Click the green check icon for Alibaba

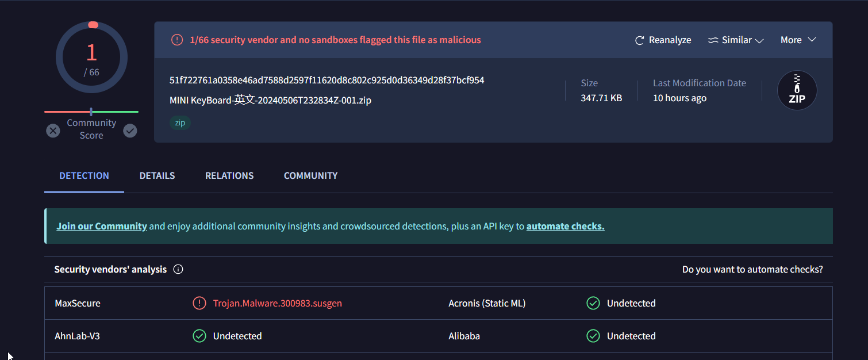pos(593,336)
